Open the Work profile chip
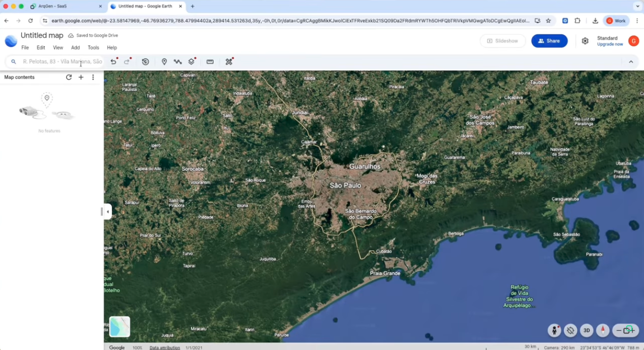This screenshot has width=644, height=350. click(617, 21)
